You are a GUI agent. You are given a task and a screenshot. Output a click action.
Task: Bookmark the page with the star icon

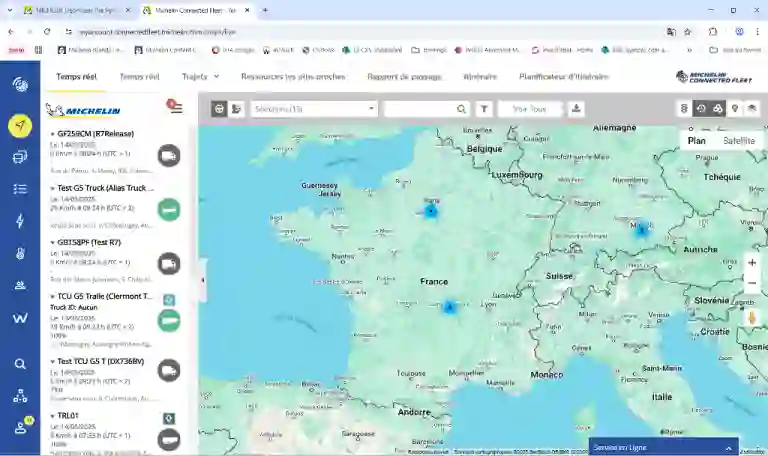click(x=688, y=32)
